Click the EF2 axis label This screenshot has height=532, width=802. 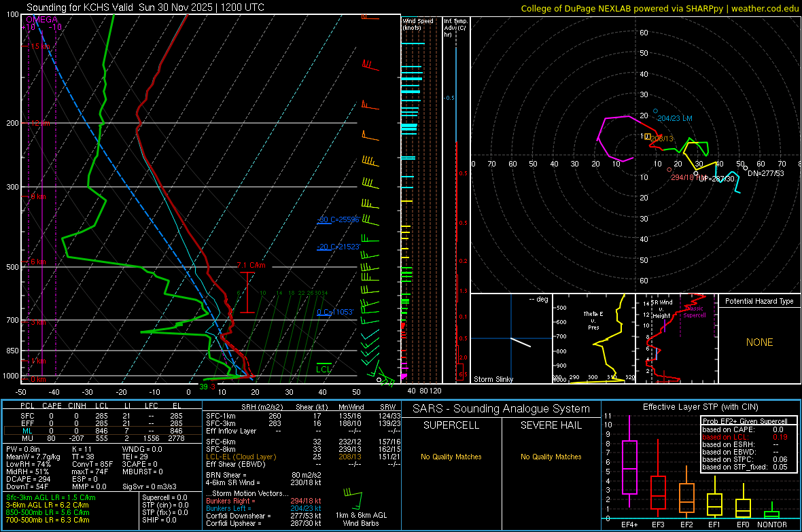686,525
